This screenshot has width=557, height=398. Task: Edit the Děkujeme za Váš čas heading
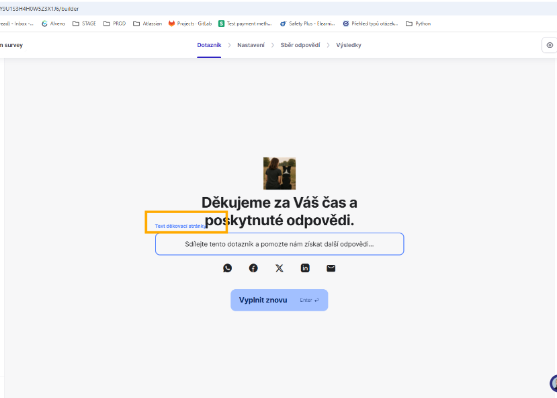(x=279, y=211)
